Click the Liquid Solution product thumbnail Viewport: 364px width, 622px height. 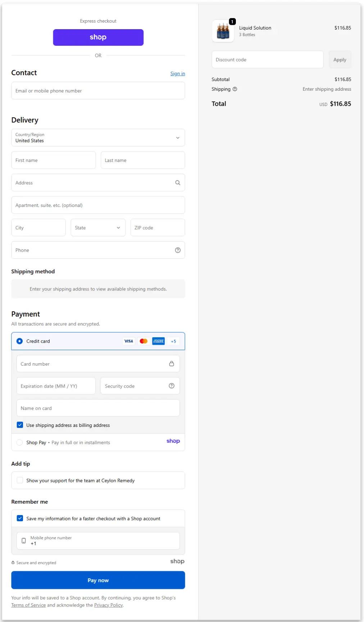click(223, 31)
